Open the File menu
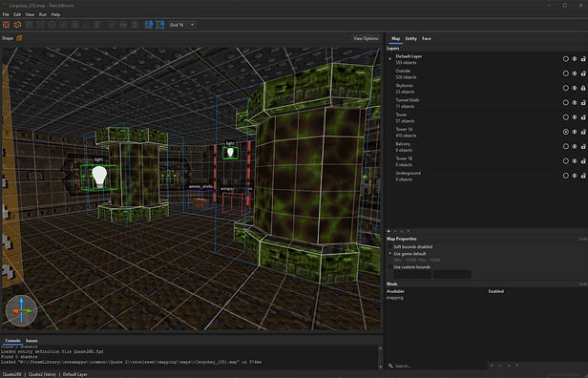 tap(6, 14)
